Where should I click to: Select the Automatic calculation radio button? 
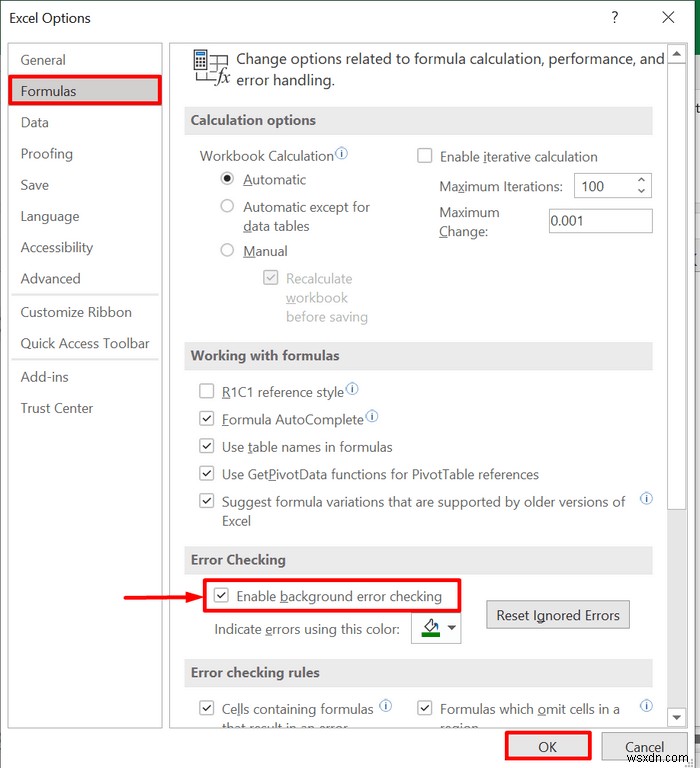pos(227,179)
